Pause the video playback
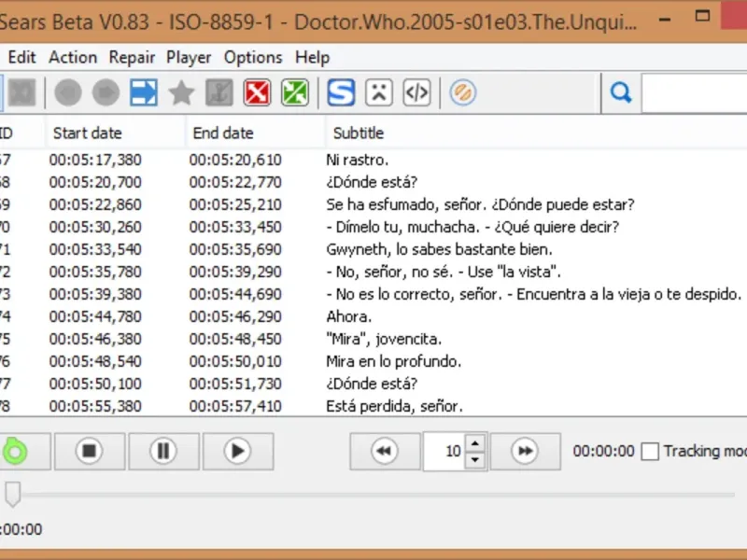This screenshot has height=560, width=747. pos(164,451)
